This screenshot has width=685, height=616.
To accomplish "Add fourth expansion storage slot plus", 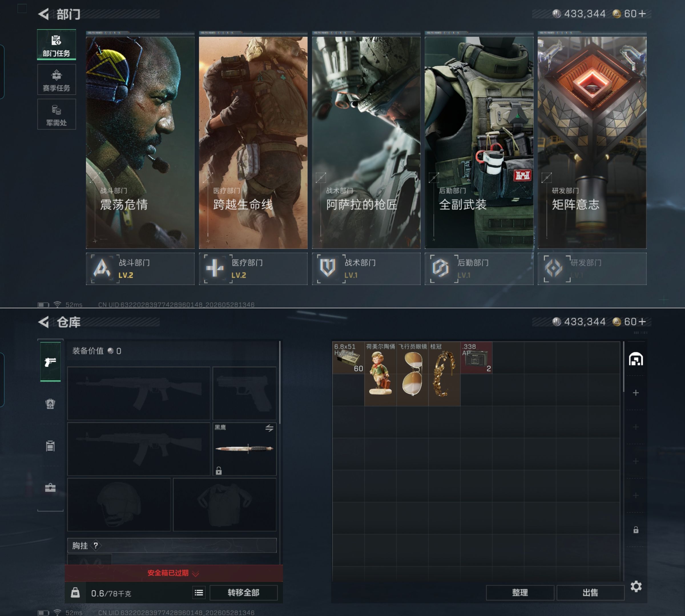I will (x=636, y=495).
